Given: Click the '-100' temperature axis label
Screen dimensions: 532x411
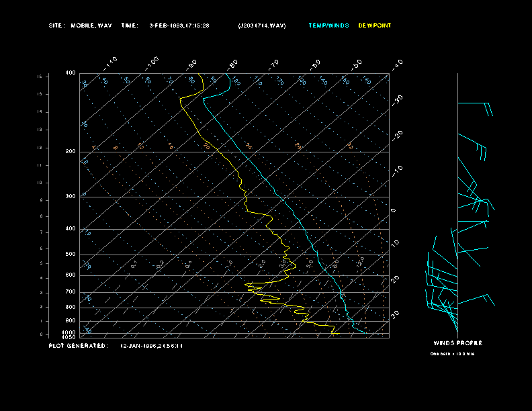Looking at the screenshot, I should 152,64.
